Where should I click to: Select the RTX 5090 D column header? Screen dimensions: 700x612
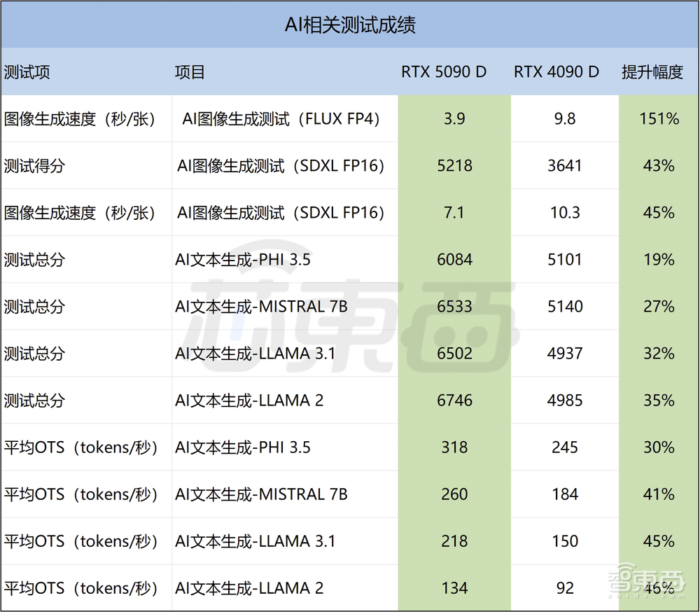(445, 71)
